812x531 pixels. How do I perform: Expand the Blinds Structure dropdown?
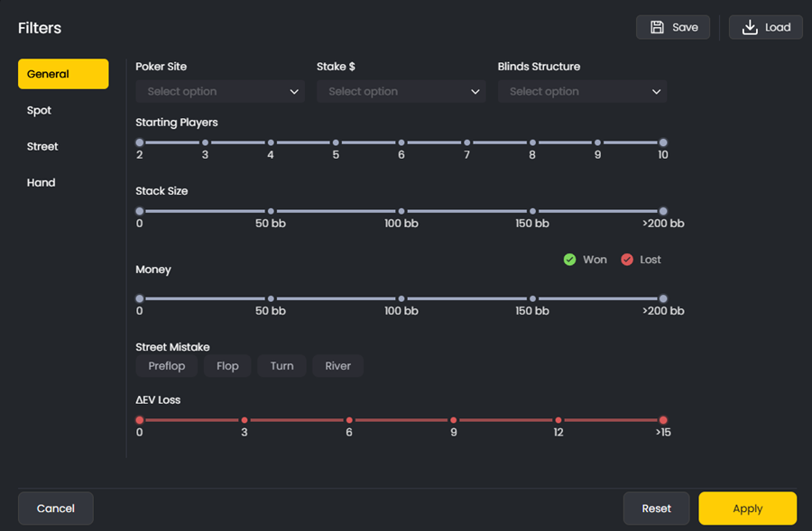[x=582, y=92]
